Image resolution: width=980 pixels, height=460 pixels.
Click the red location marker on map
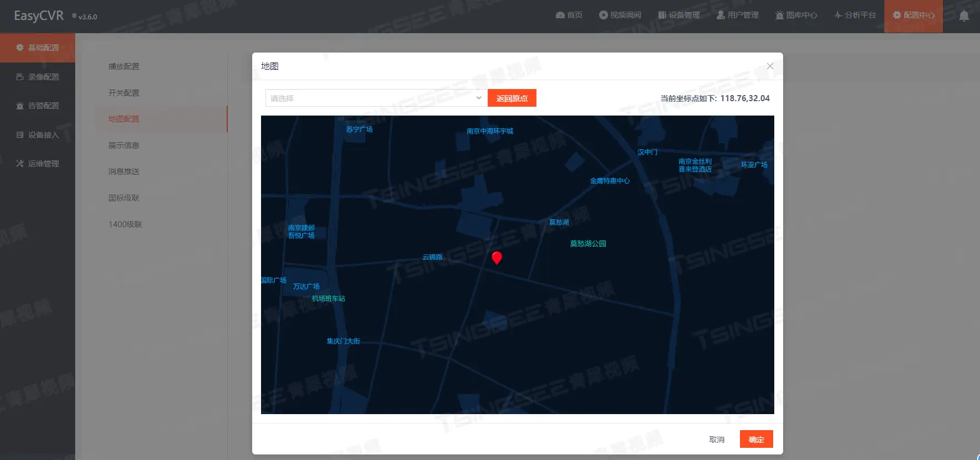pyautogui.click(x=497, y=258)
